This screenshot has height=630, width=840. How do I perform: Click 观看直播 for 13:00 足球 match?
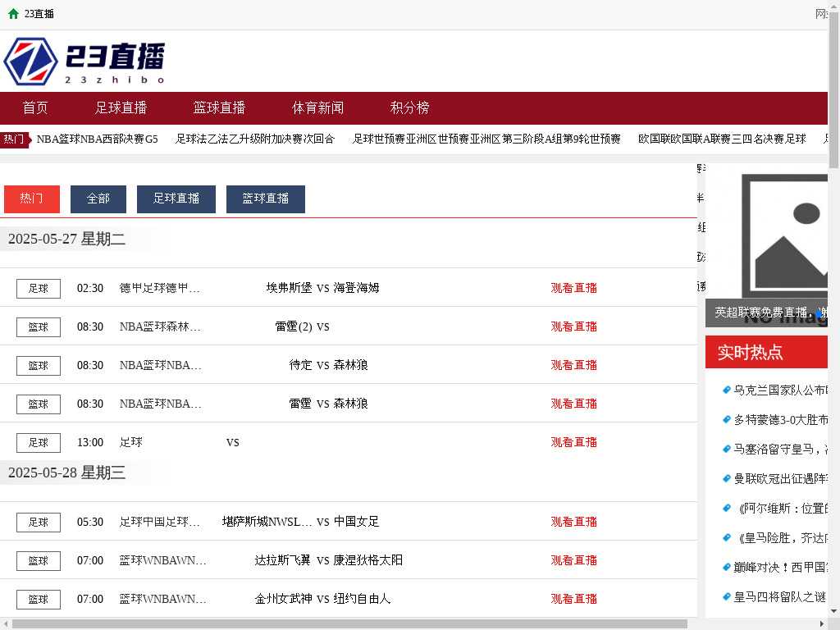click(x=573, y=442)
